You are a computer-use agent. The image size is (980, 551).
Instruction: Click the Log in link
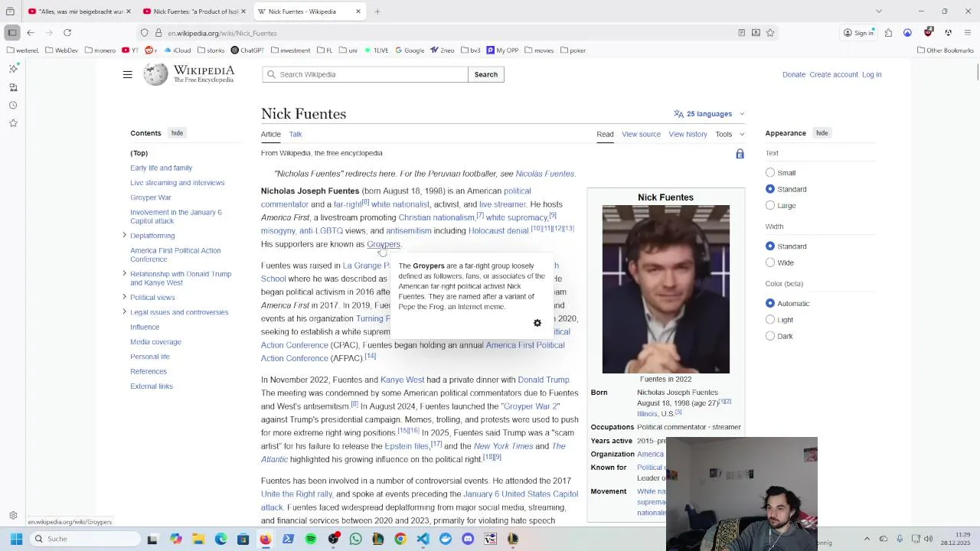tap(871, 74)
